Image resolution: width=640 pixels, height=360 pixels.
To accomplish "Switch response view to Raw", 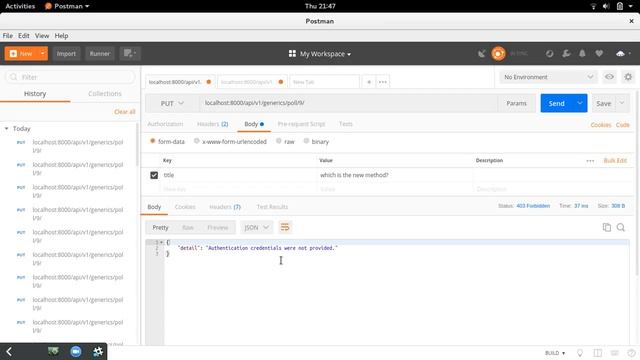I will [x=188, y=227].
